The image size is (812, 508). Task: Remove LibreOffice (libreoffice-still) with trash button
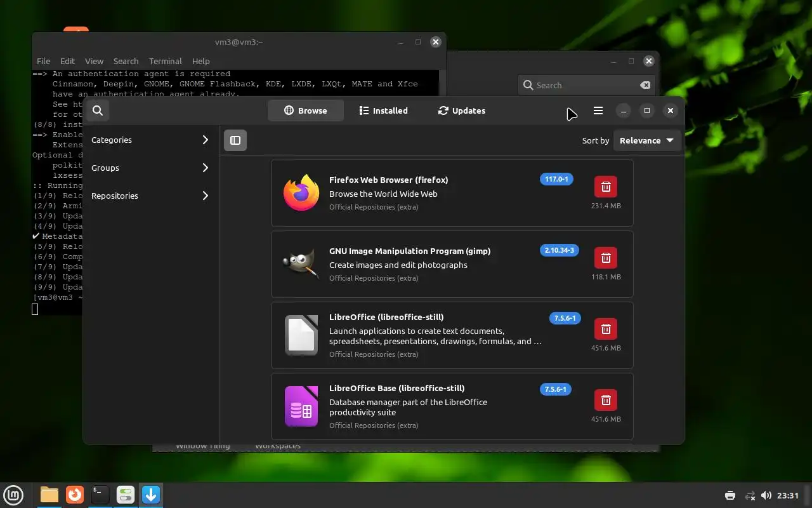pos(606,329)
